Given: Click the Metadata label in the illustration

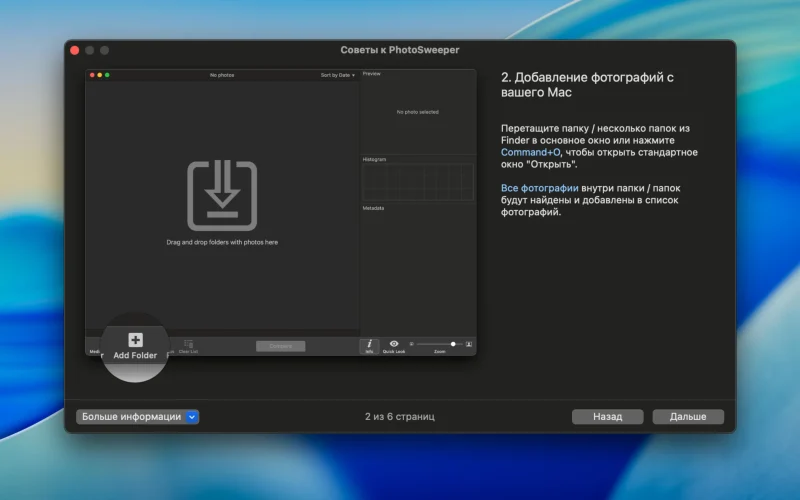Looking at the screenshot, I should click(373, 208).
